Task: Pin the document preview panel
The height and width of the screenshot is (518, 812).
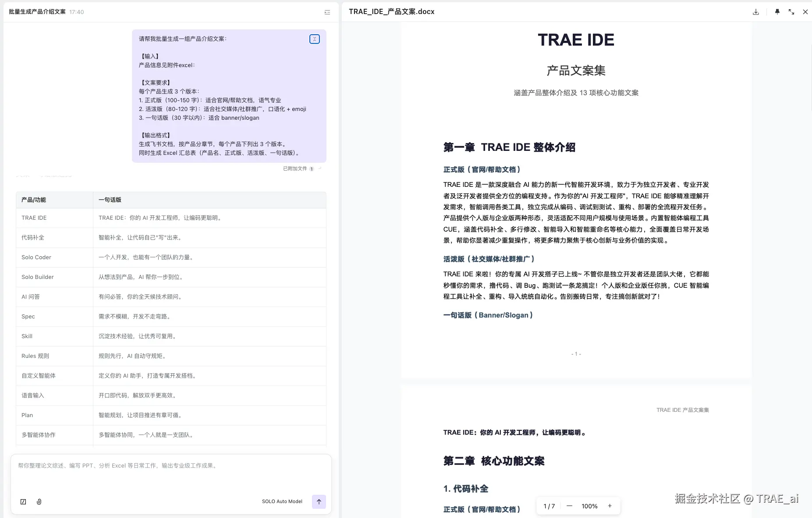Action: [x=777, y=12]
